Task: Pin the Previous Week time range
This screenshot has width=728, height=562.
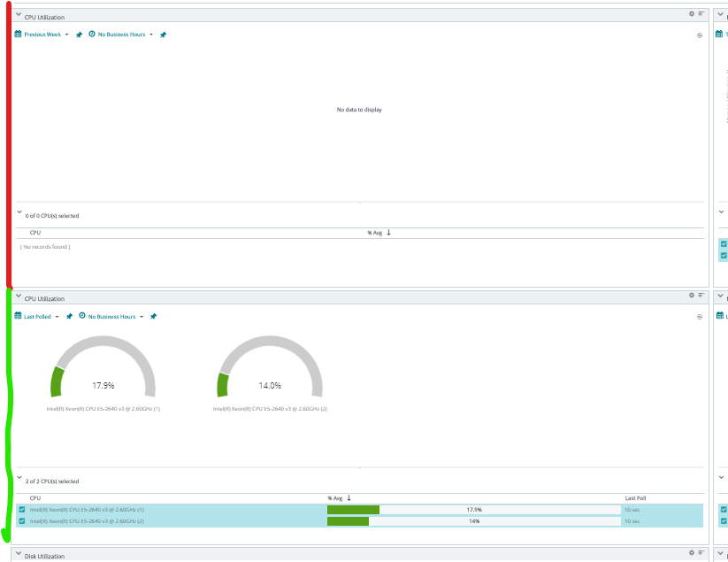Action: [79, 35]
